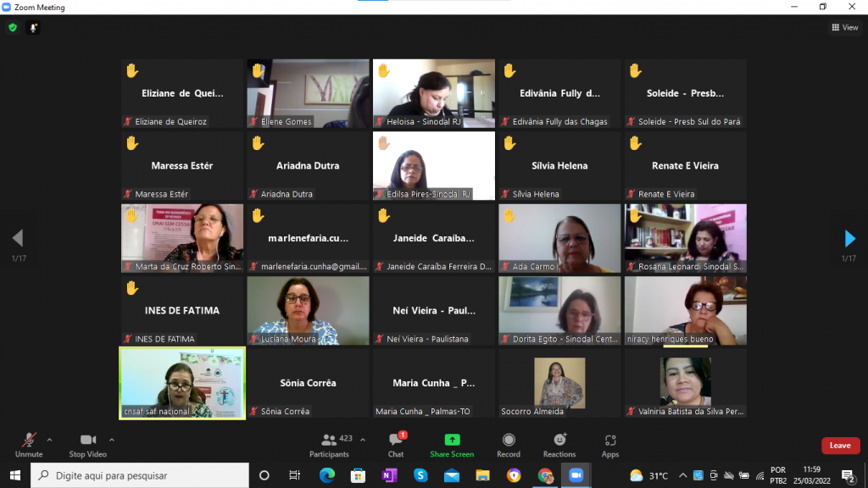
Task: Open the Participants panel
Action: point(329,444)
